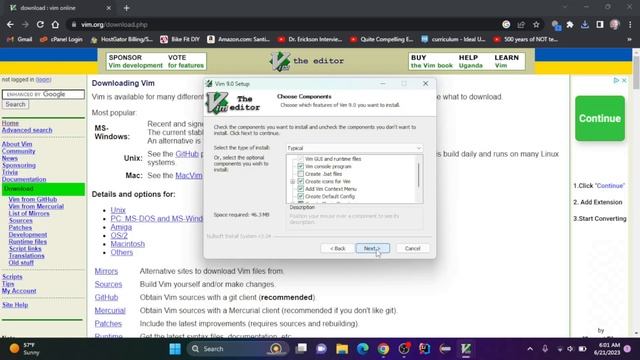
Task: Launch Microsoft Edge from the taskbar
Action: pos(362,349)
